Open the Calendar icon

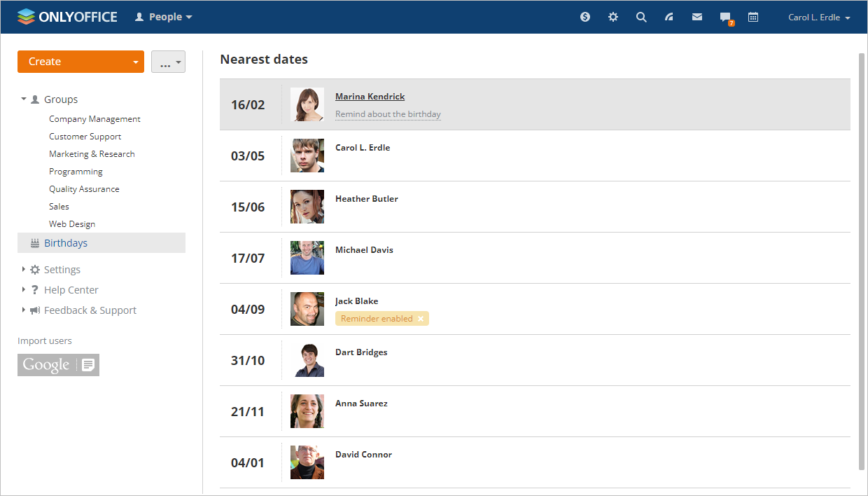pyautogui.click(x=753, y=16)
